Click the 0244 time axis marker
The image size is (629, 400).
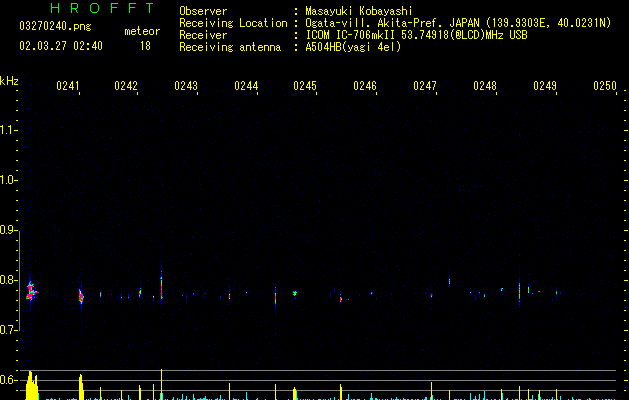pos(246,86)
